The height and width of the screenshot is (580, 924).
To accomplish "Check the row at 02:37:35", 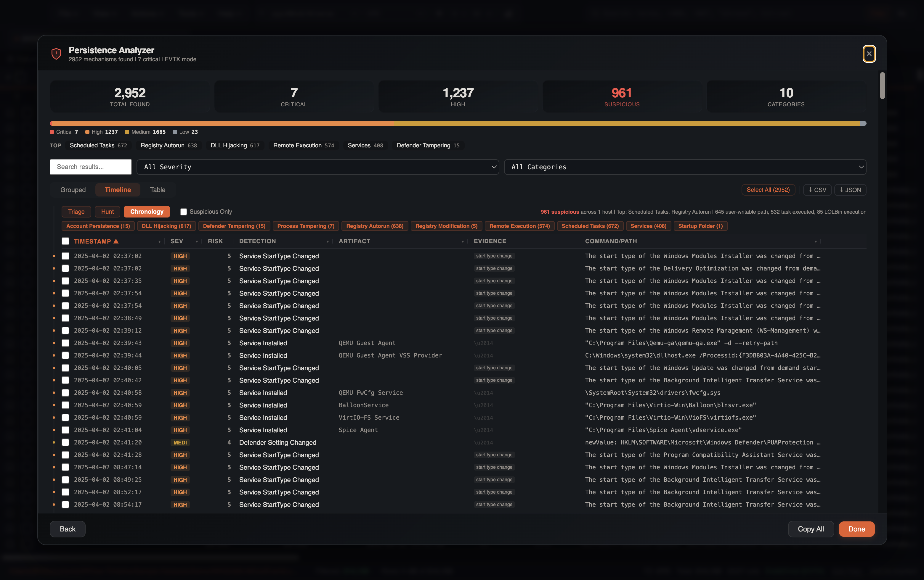I will [66, 281].
